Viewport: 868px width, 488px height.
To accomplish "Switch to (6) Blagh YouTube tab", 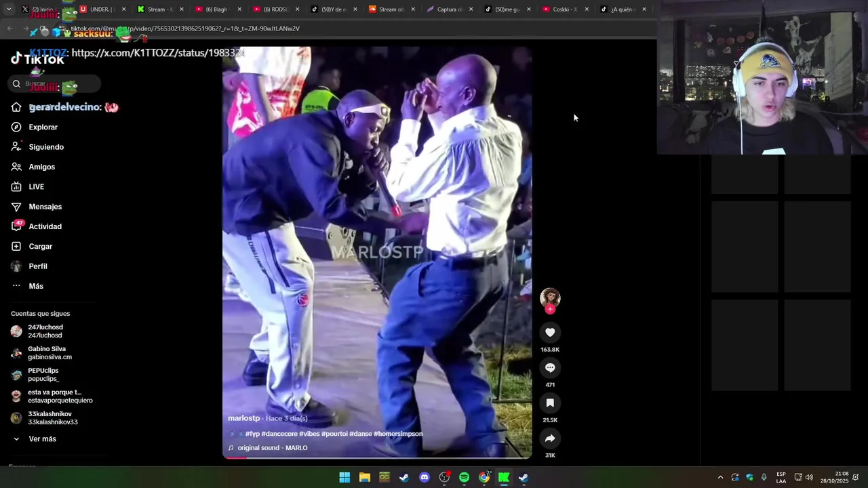I will point(217,9).
